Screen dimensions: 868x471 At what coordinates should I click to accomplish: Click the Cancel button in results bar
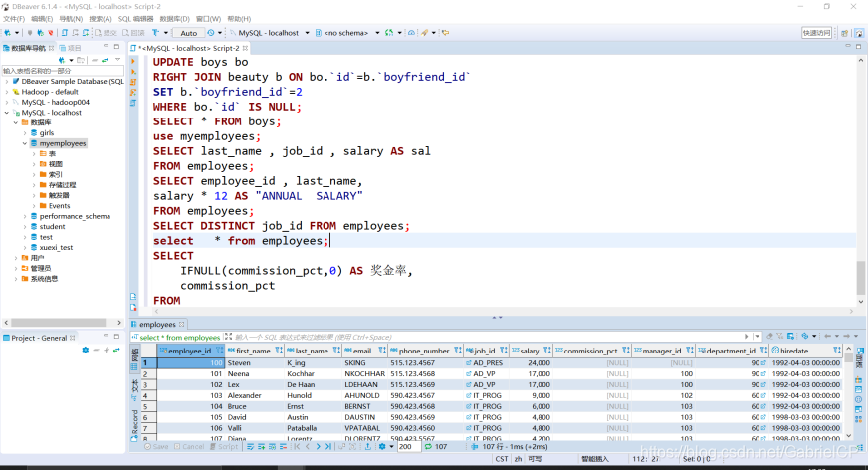click(189, 447)
